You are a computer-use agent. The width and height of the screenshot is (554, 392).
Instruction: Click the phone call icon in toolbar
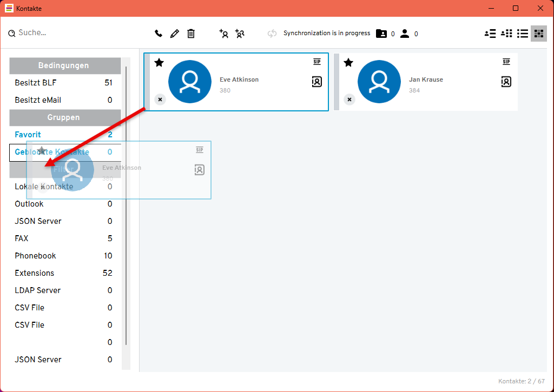(159, 34)
